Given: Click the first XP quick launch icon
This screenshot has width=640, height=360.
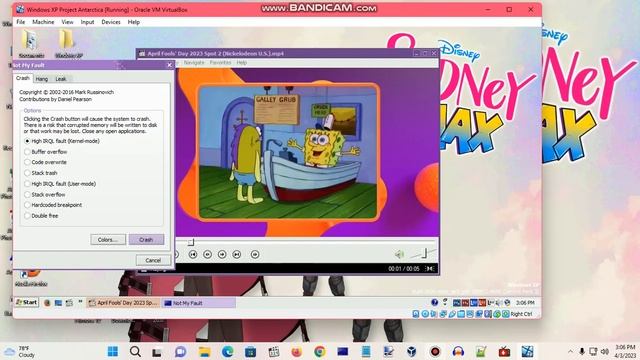Looking at the screenshot, I should 47,303.
